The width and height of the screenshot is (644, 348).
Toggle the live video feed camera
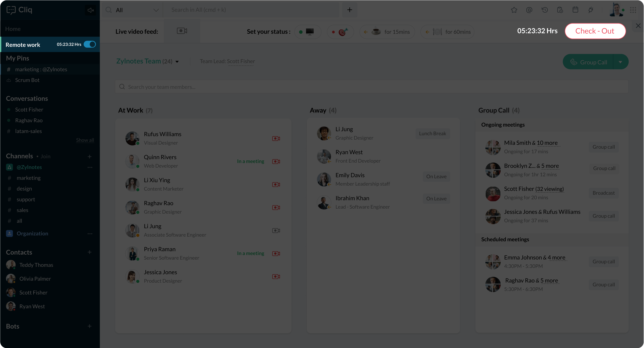coord(182,31)
